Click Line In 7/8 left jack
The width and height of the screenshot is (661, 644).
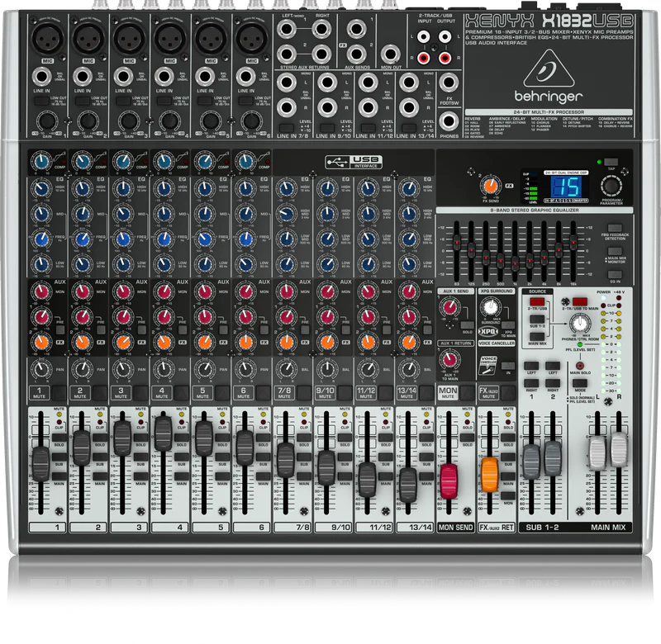[x=286, y=82]
